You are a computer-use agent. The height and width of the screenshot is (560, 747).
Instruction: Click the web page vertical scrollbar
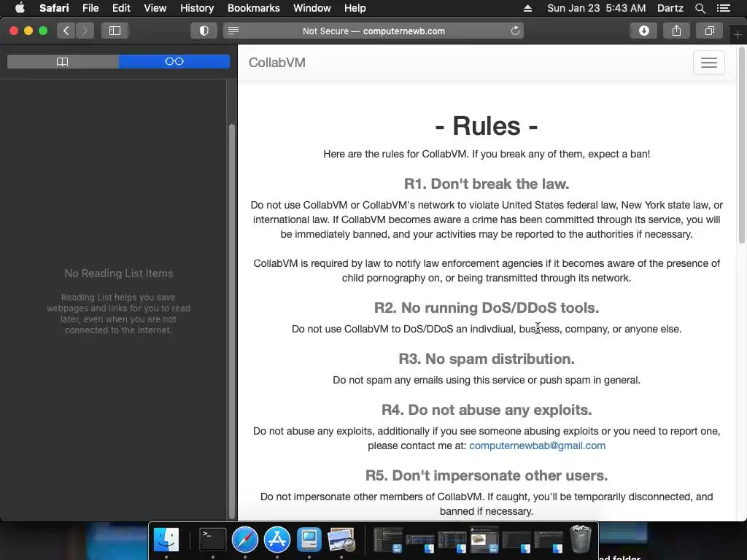click(742, 145)
